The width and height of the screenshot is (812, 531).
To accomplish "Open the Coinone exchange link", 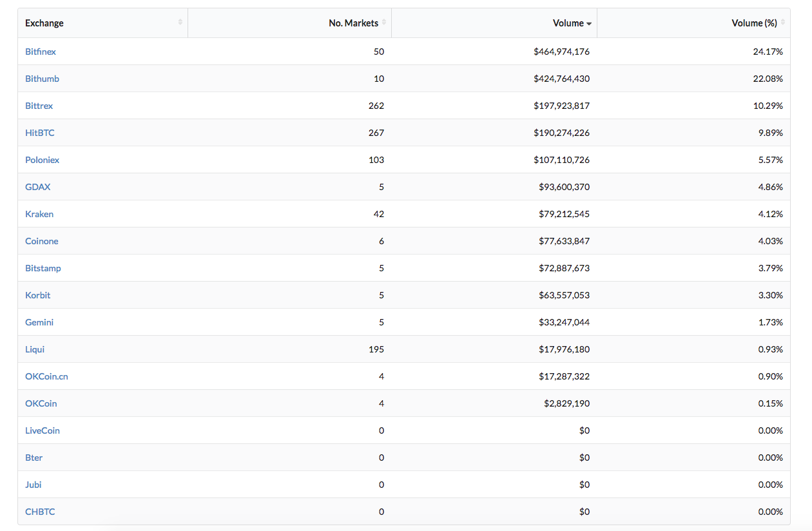I will pyautogui.click(x=42, y=241).
